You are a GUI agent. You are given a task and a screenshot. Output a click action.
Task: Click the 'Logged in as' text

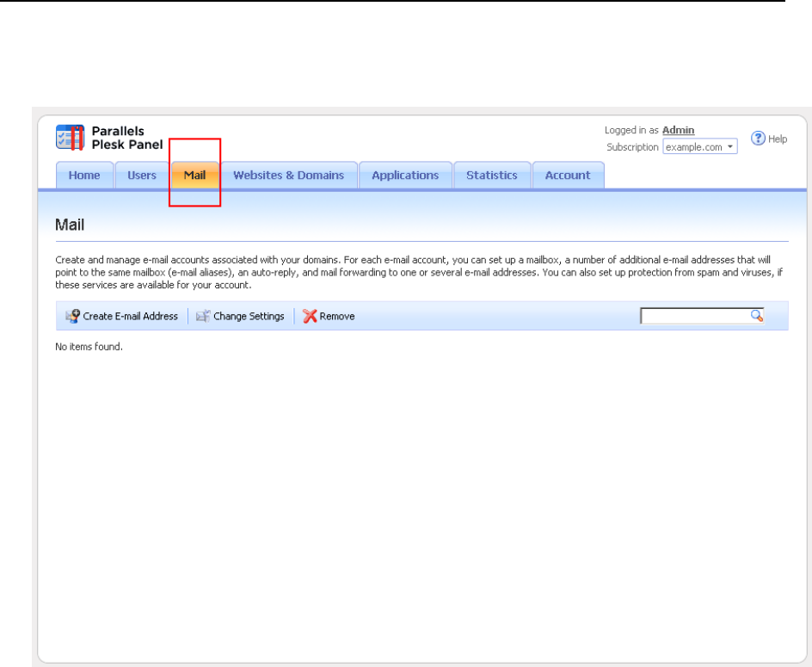point(631,130)
